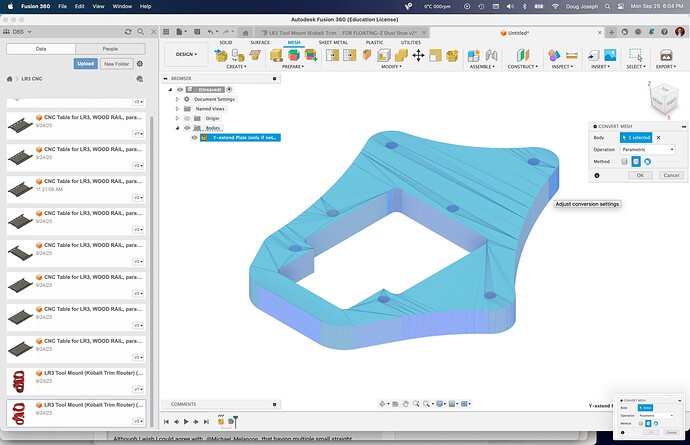
Task: Toggle visibility eye of Bodies folder
Action: 187,128
